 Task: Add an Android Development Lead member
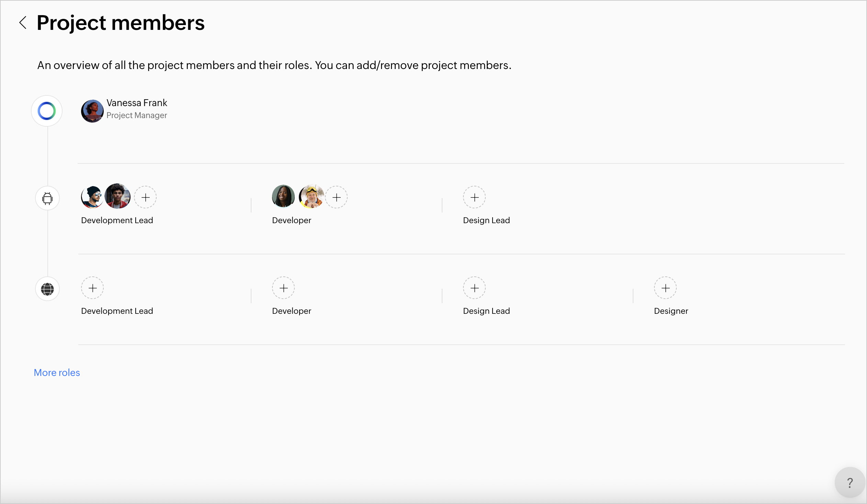(146, 197)
